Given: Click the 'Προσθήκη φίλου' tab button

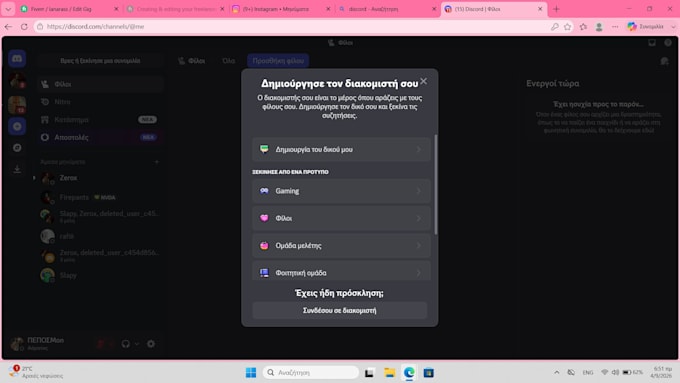Looking at the screenshot, I should pyautogui.click(x=278, y=61).
